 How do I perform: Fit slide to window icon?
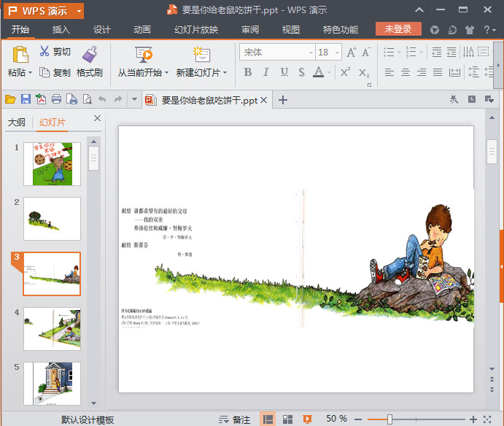click(487, 419)
